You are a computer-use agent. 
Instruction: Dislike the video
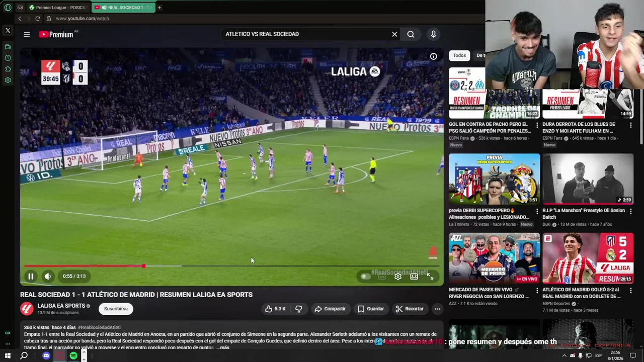point(299,309)
